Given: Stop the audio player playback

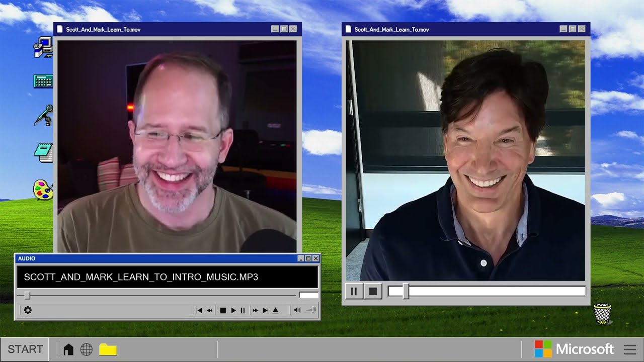Looking at the screenshot, I should [x=223, y=311].
